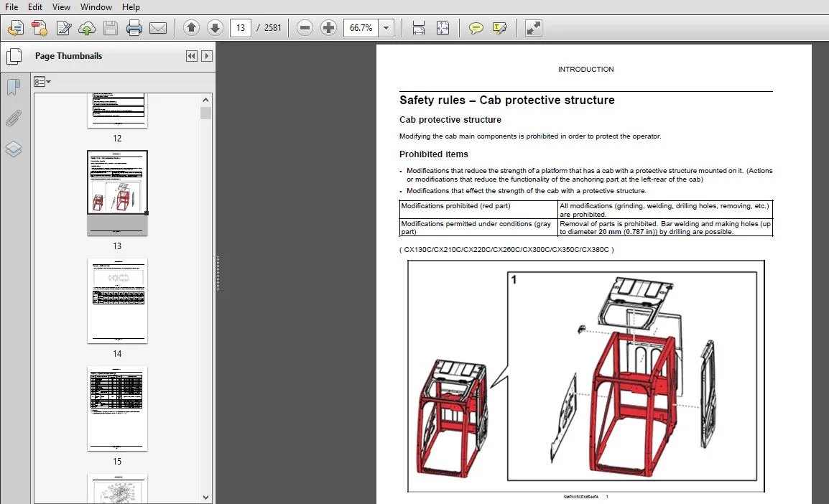Viewport: 829px width, 504px height.
Task: Open the View menu
Action: click(61, 7)
